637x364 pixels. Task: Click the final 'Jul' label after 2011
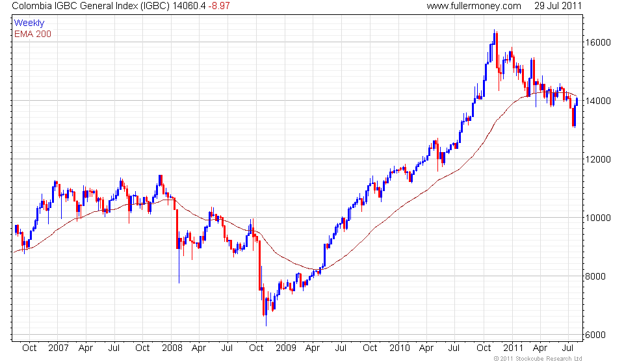[567, 348]
